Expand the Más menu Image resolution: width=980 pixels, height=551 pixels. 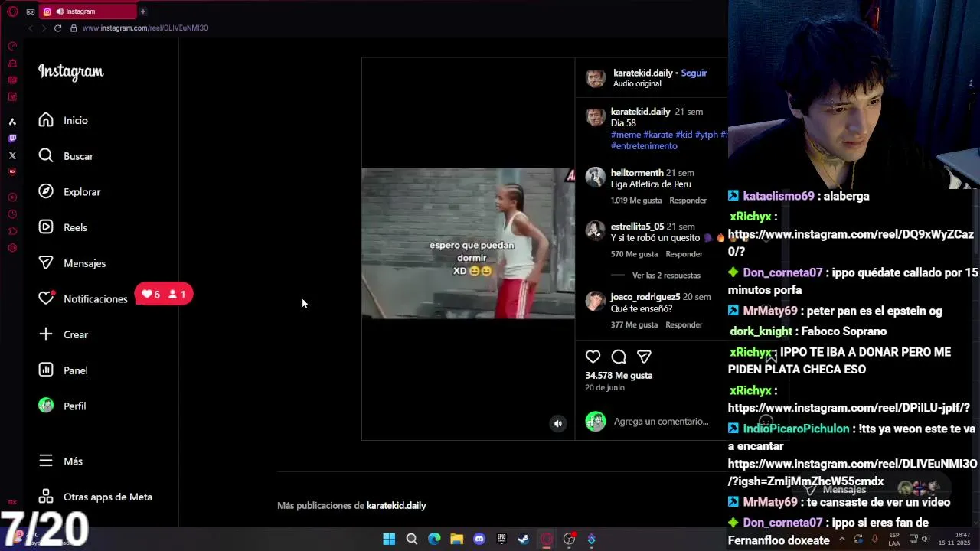tap(60, 461)
